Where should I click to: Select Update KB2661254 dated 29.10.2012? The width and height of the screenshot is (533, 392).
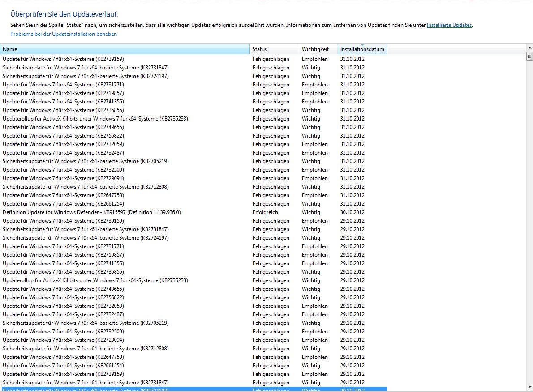pos(193,366)
